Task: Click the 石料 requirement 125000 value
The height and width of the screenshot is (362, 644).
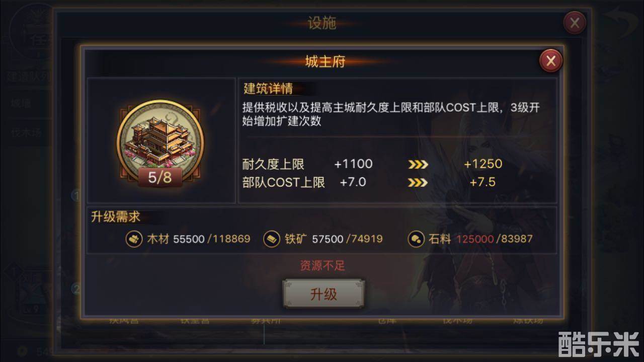Action: 474,239
